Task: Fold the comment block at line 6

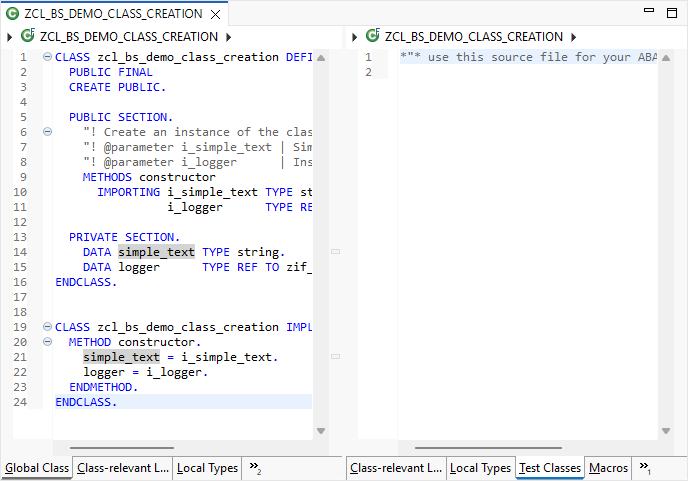Action: point(47,132)
